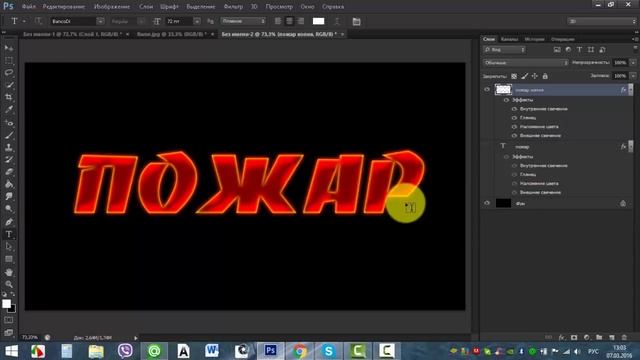Open the Character panel toggle icon
Screen dimensions: 640x360
point(356,21)
